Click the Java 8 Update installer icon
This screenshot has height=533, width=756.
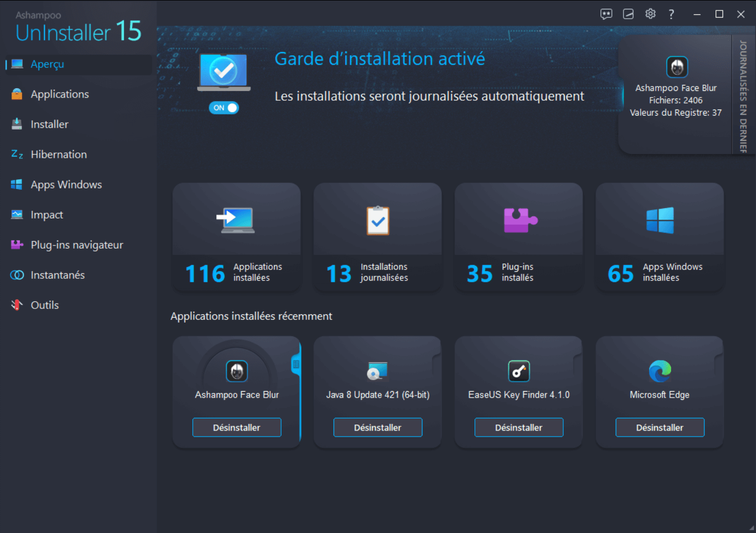pyautogui.click(x=377, y=371)
